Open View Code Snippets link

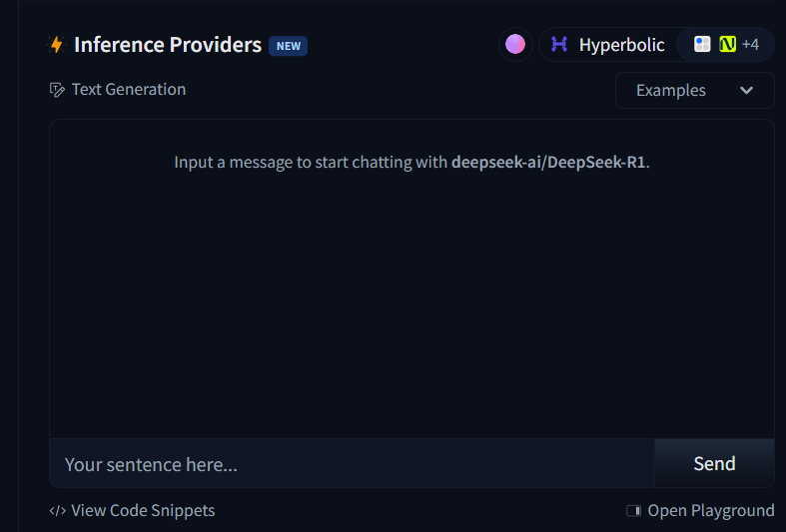point(133,510)
